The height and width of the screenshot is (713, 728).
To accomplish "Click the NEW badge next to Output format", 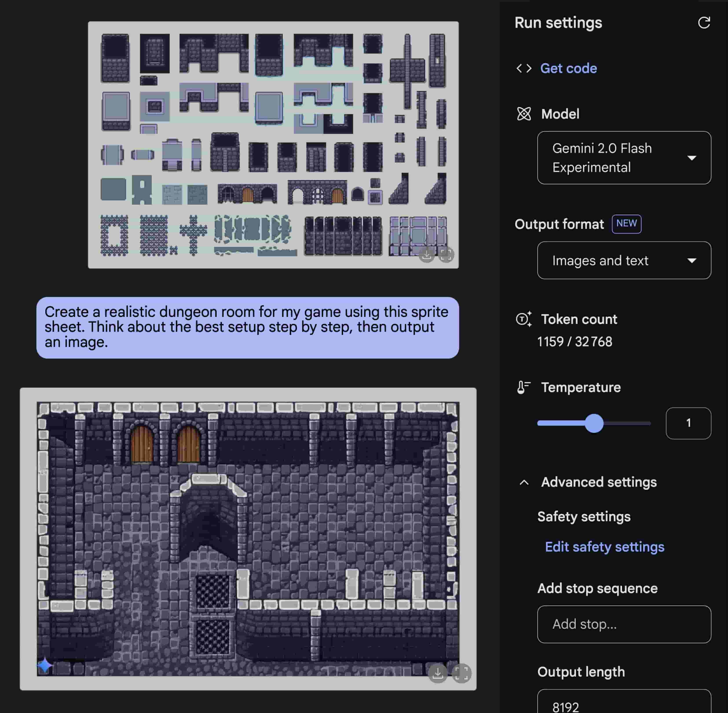I will tap(626, 224).
